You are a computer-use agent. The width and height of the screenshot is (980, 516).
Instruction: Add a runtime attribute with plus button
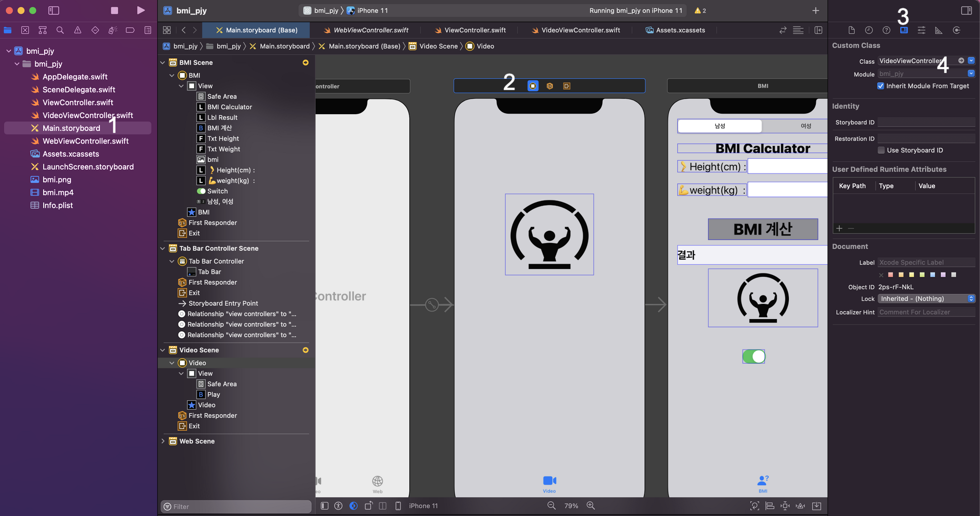click(839, 228)
